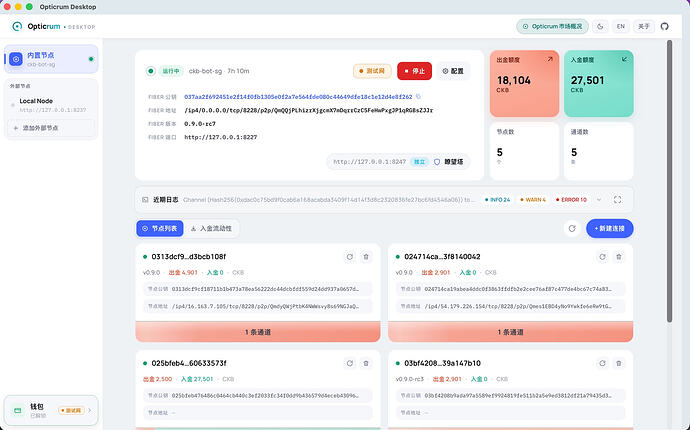The height and width of the screenshot is (430, 690).
Task: Open the 关于 about button
Action: coord(644,26)
